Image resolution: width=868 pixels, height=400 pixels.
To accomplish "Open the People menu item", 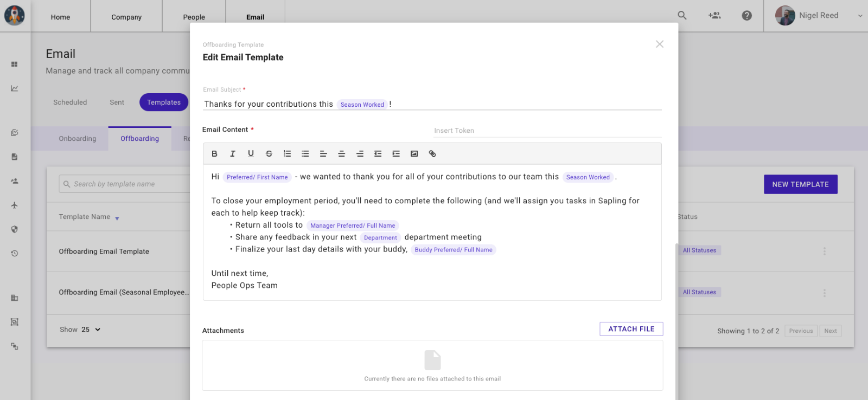I will [x=194, y=17].
